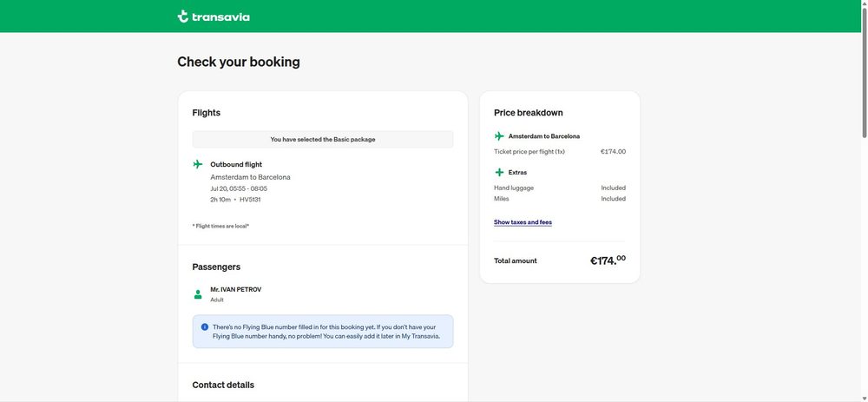Click the 'Contact details' section heading

[x=223, y=385]
